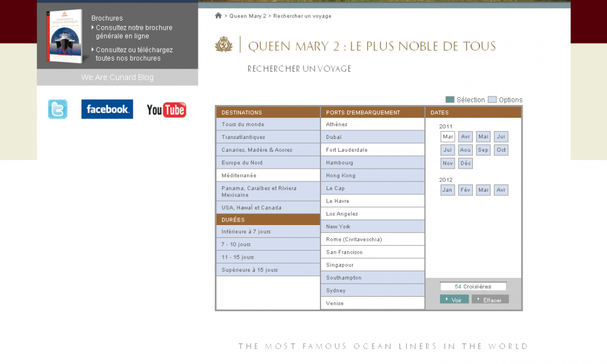Toggle the Transatlantiques destination option
The image size is (607, 364).
[x=268, y=137]
